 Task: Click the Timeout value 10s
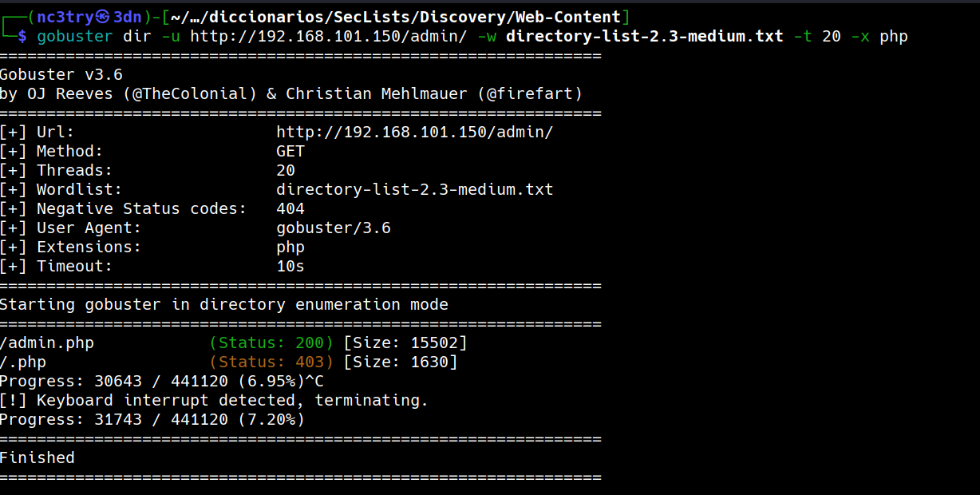coord(290,266)
